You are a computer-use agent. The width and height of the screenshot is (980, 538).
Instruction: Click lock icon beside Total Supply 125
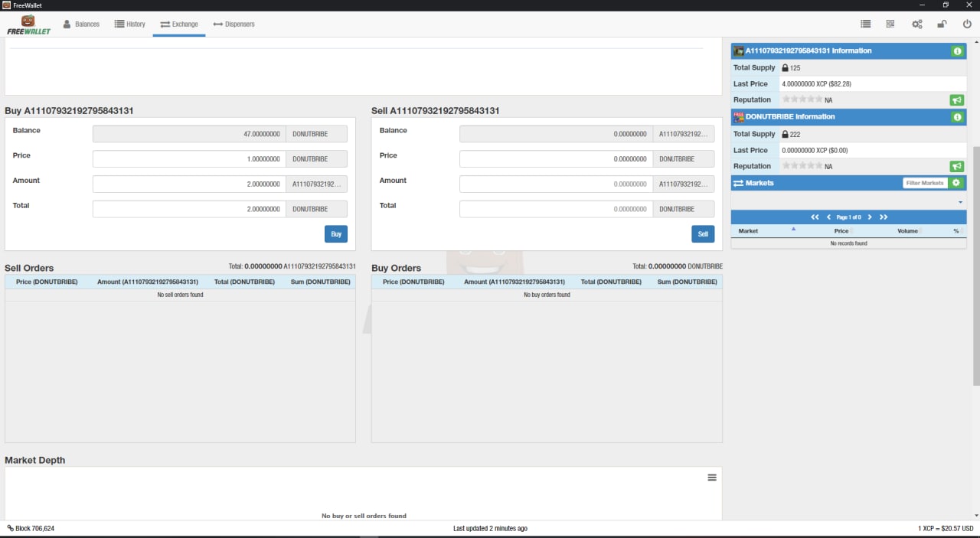785,68
